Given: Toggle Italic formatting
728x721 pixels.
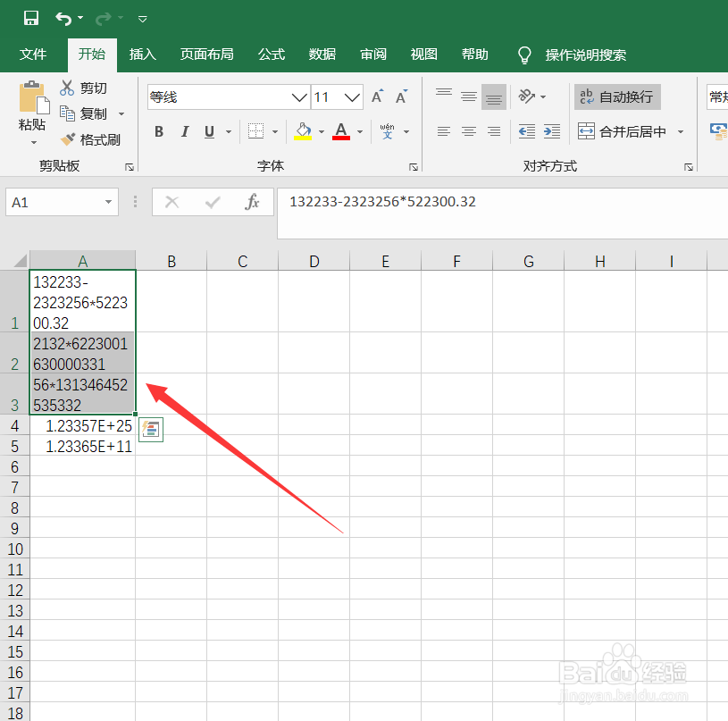Looking at the screenshot, I should (185, 132).
